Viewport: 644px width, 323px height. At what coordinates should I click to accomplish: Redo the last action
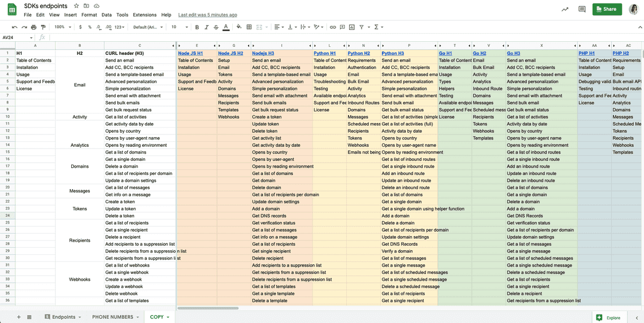pyautogui.click(x=24, y=27)
